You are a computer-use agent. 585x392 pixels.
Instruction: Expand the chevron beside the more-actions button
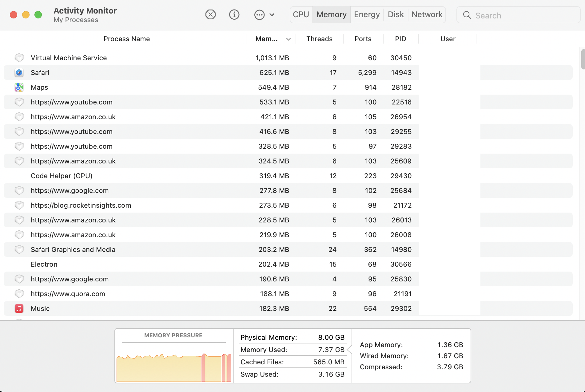tap(272, 14)
